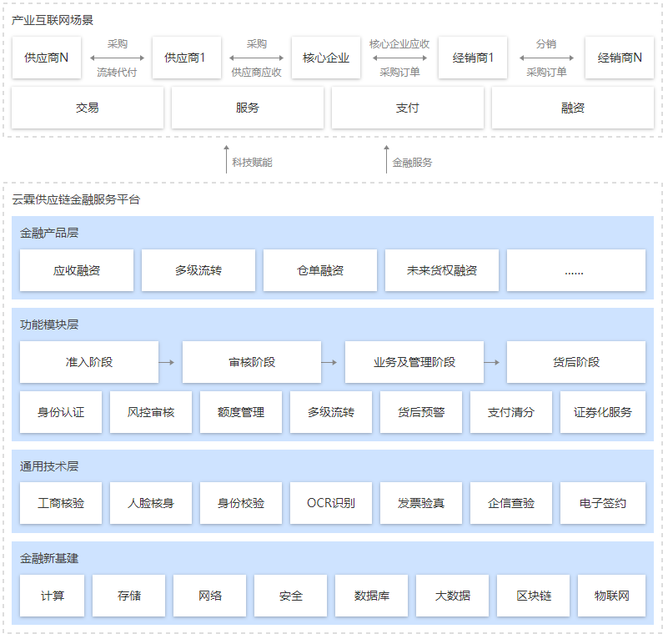Click the 物联网 infrastructure box

pos(612,596)
